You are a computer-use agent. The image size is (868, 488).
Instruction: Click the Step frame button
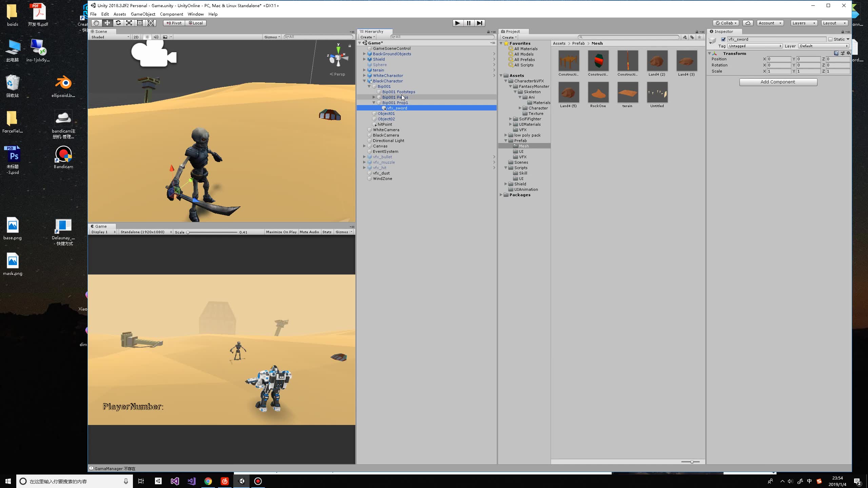coord(479,23)
